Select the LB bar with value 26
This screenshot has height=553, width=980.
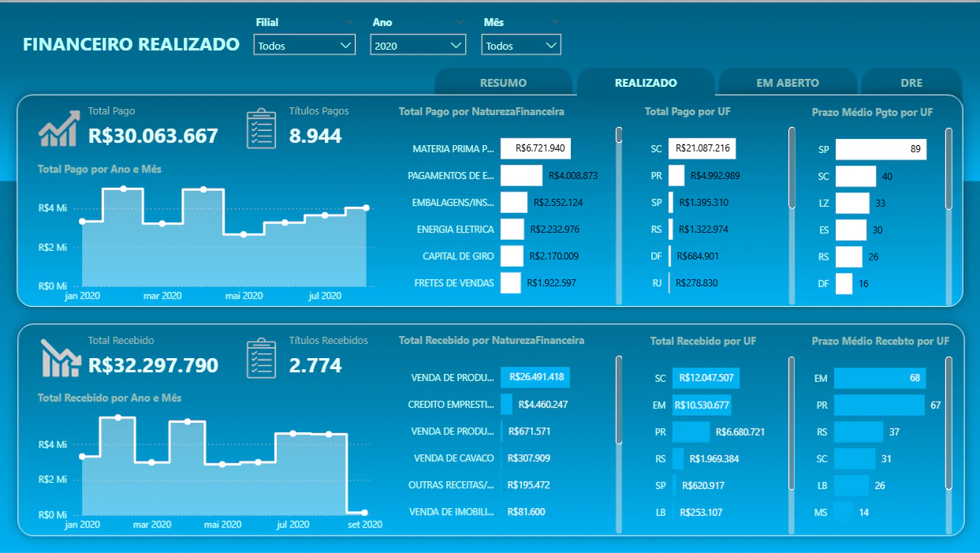pos(851,485)
